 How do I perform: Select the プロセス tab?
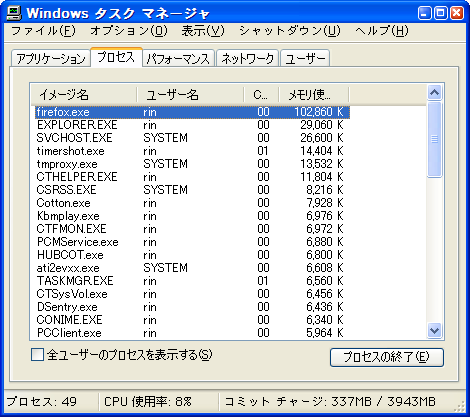coord(116,57)
